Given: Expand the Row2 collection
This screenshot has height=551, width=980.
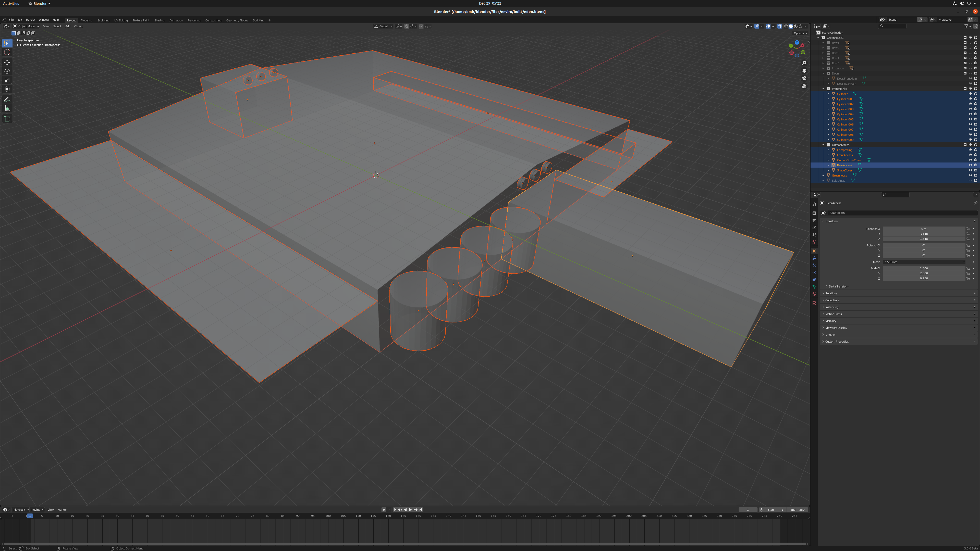Looking at the screenshot, I should (823, 48).
